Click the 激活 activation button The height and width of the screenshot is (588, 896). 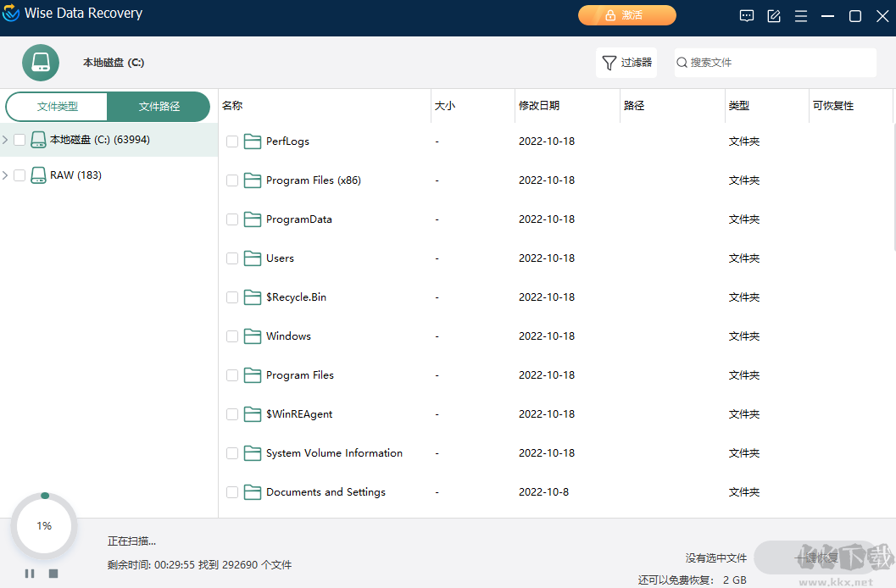point(627,15)
